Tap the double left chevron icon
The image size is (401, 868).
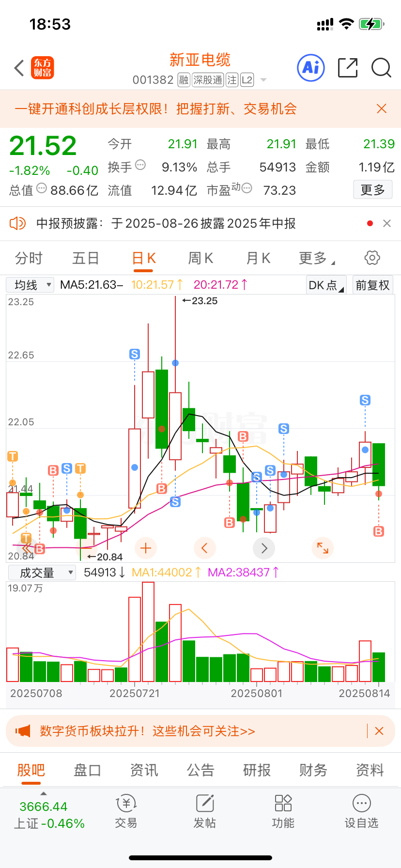(27, 548)
